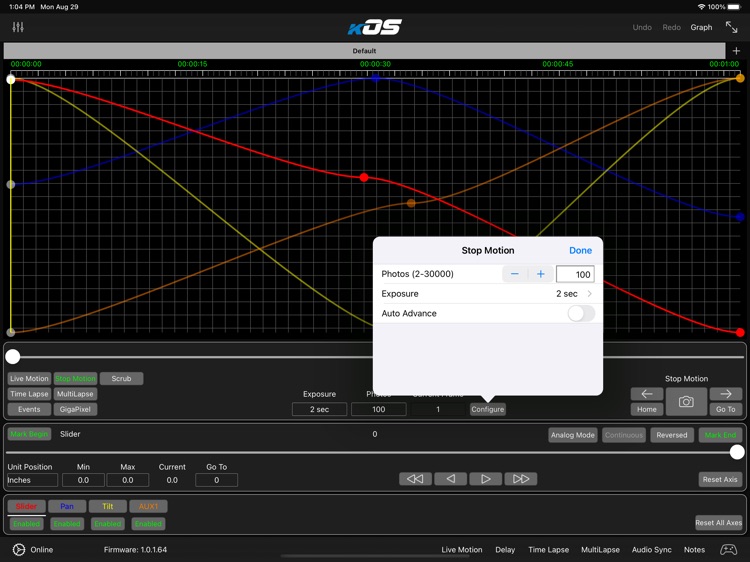Click the Min value field

tap(83, 480)
